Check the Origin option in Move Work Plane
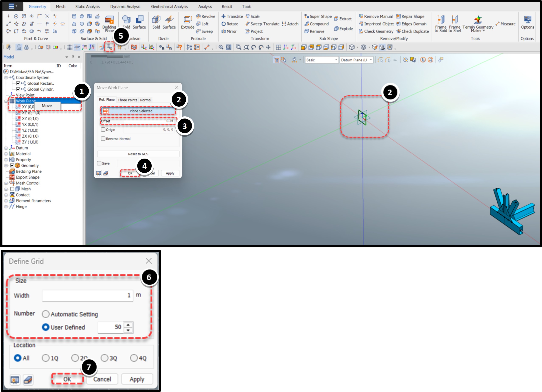Image resolution: width=542 pixels, height=392 pixels. (x=103, y=130)
